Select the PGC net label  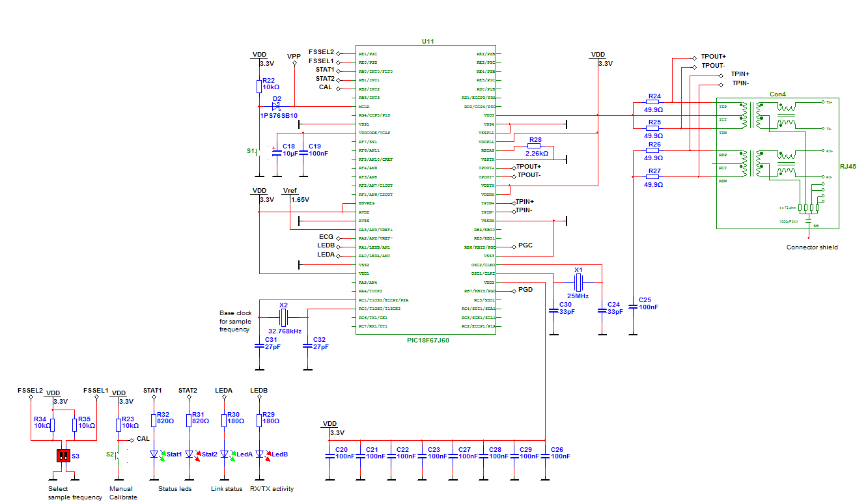click(525, 246)
